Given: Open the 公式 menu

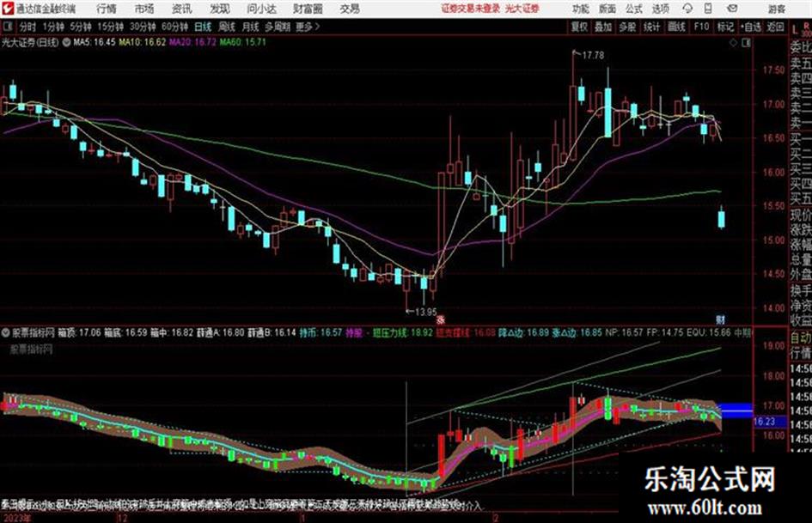Looking at the screenshot, I should (634, 9).
